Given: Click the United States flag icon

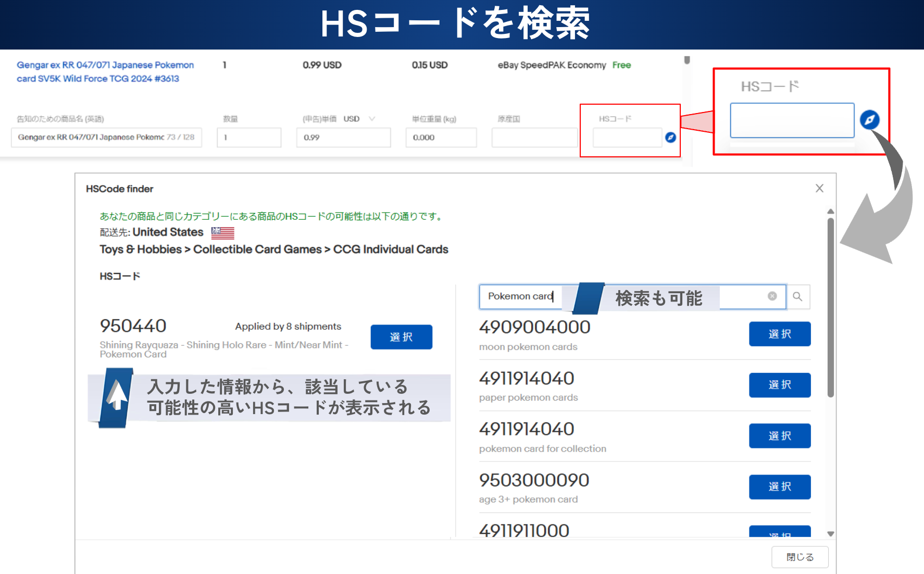Looking at the screenshot, I should pyautogui.click(x=222, y=233).
